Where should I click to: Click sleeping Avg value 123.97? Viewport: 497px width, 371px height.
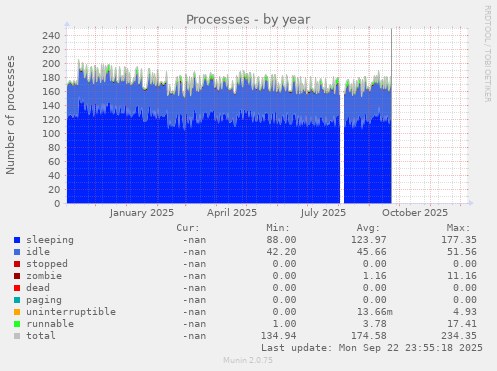point(369,240)
